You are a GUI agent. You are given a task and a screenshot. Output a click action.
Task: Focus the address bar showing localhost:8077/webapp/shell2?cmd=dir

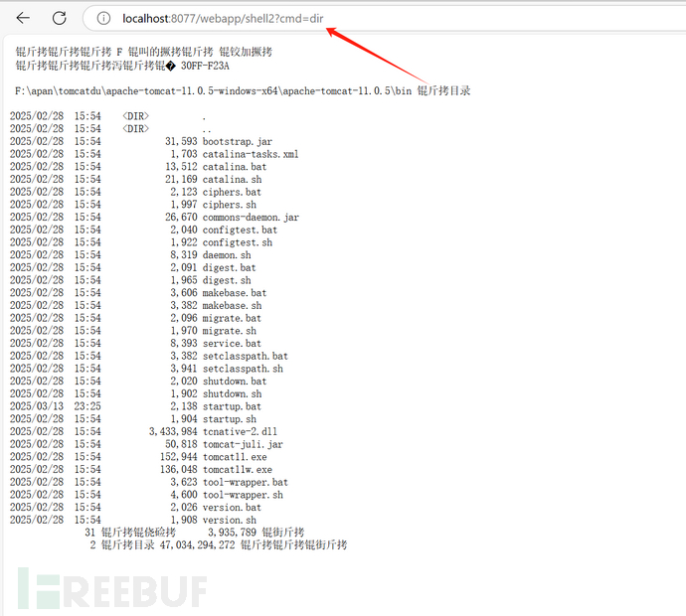(x=384, y=18)
